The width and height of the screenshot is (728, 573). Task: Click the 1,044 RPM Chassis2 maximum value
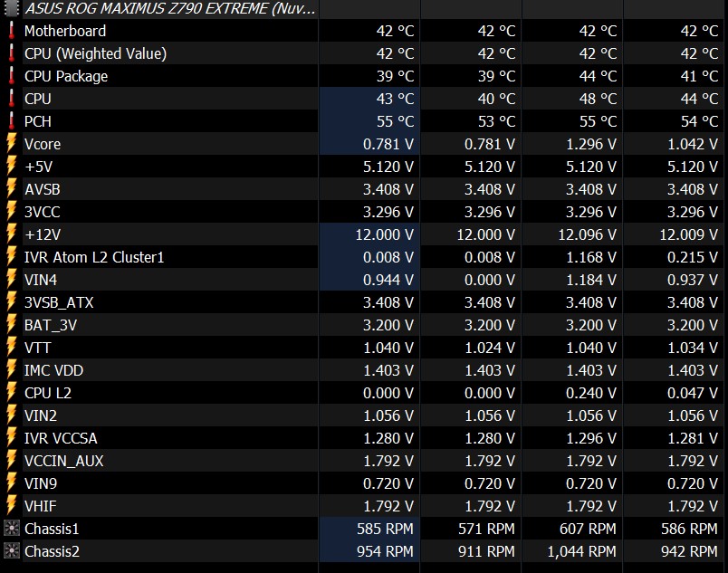pos(581,551)
